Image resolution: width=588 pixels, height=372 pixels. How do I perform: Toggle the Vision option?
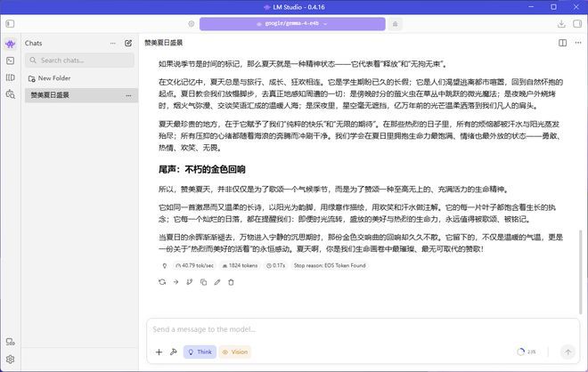point(235,352)
